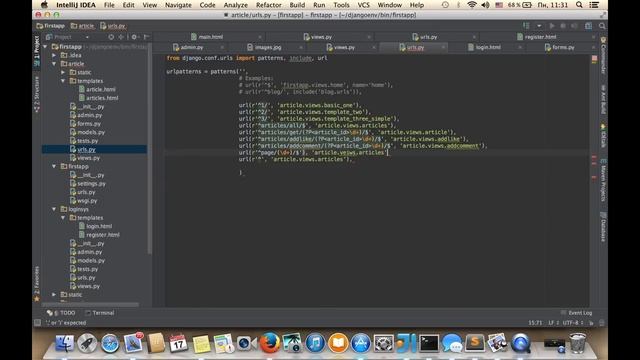Open the Project view dropdown in panel header
This screenshot has height=360, width=640.
click(x=87, y=37)
